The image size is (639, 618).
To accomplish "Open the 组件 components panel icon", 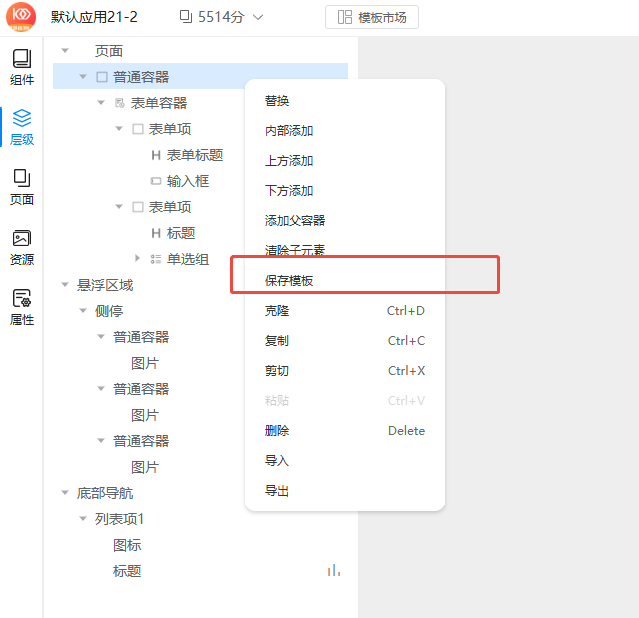I will tap(21, 67).
